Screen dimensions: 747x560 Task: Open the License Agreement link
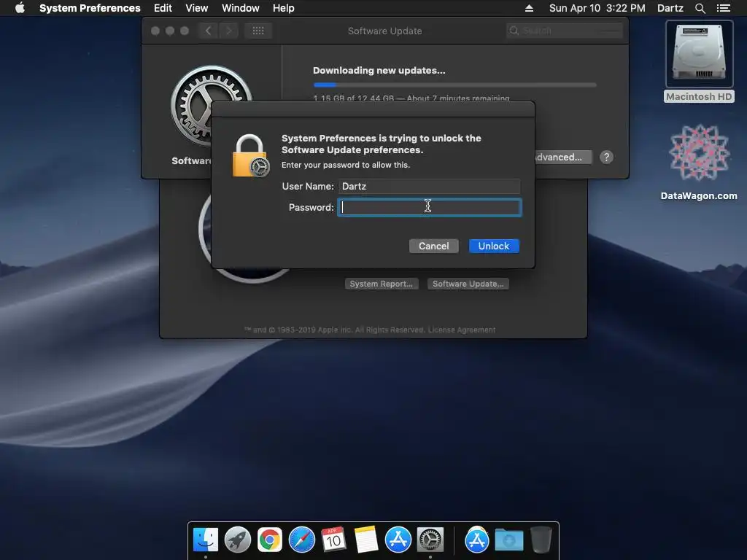pyautogui.click(x=461, y=330)
